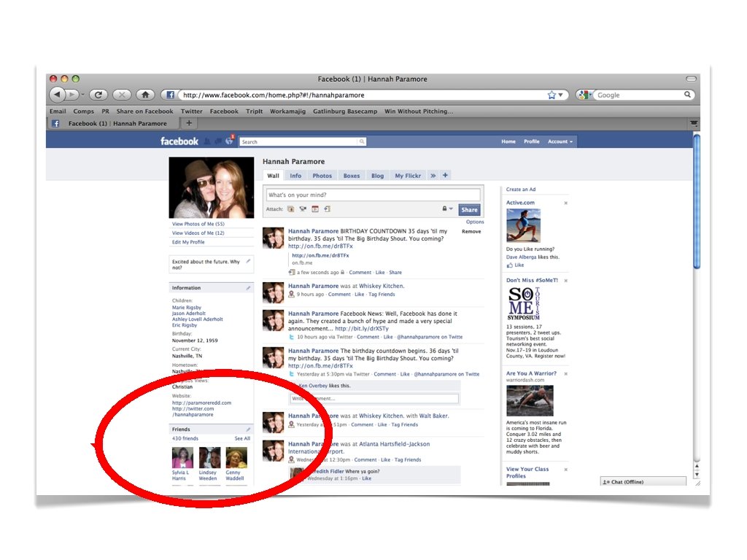747x560 pixels.
Task: Open the Email bookmark
Action: click(x=58, y=111)
